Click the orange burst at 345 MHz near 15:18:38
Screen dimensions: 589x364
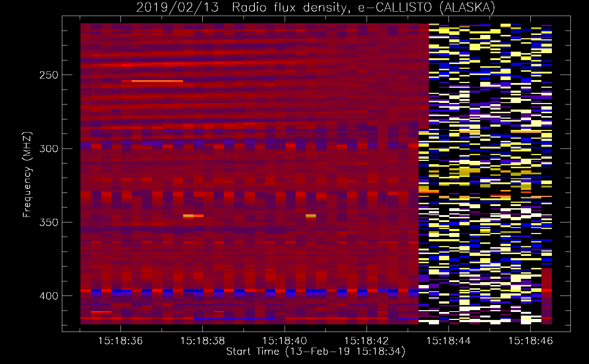coord(193,216)
